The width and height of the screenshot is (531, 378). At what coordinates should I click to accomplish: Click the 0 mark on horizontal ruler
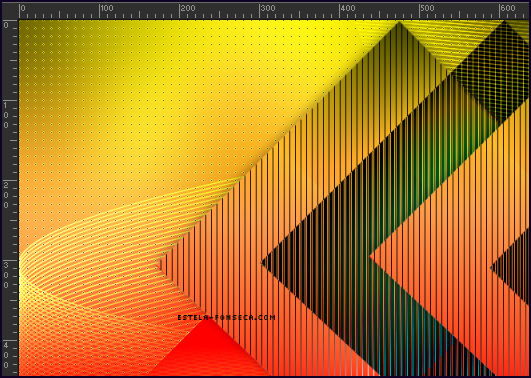23,8
